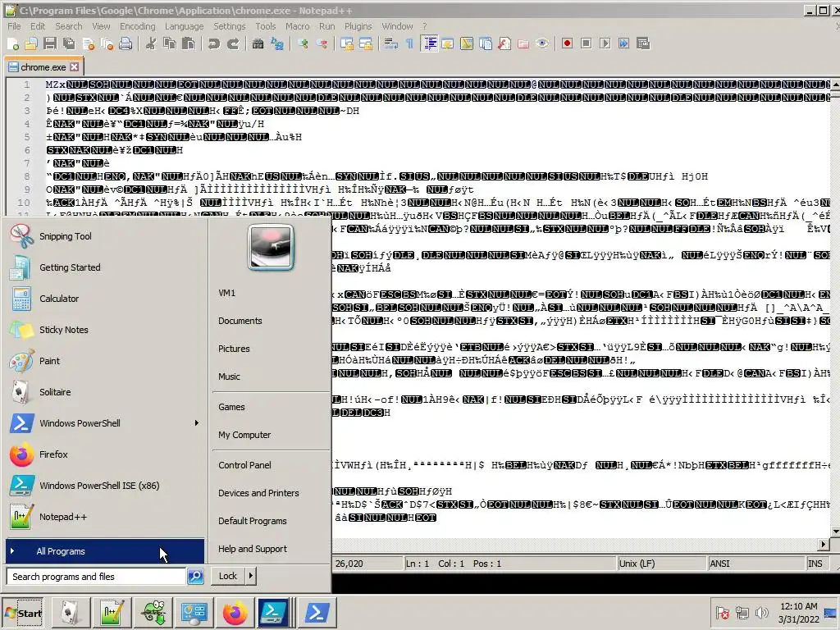Click the Close All toolbar icon
Screen dimensions: 840x630
107,44
